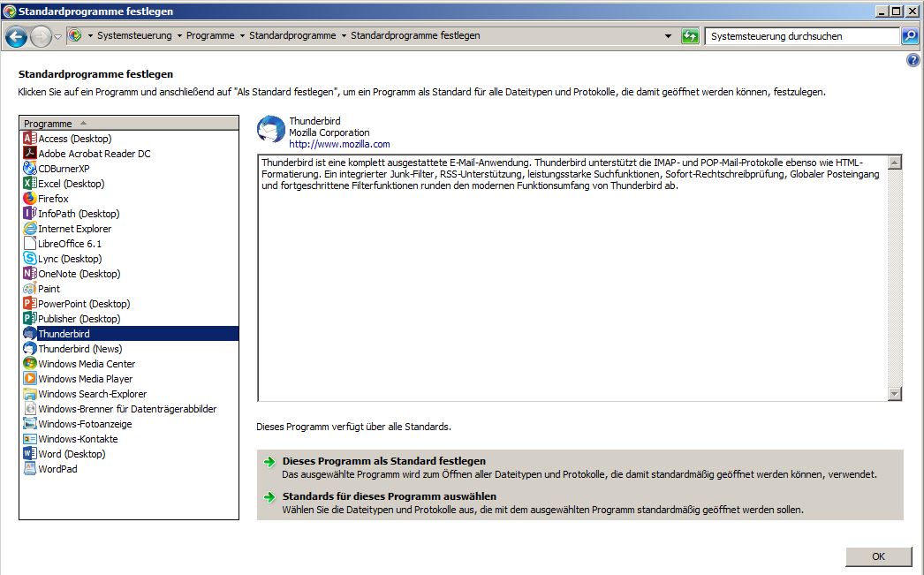924x575 pixels.
Task: Select the Internet Explorer entry text
Action: pos(75,229)
